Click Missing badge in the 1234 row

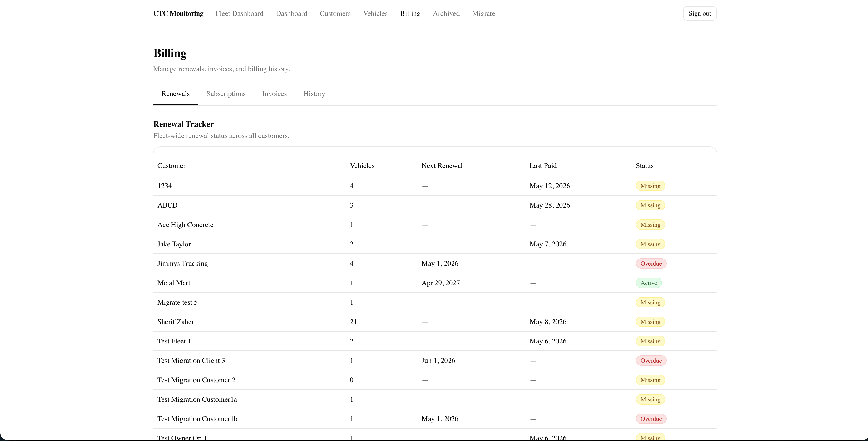(x=650, y=186)
